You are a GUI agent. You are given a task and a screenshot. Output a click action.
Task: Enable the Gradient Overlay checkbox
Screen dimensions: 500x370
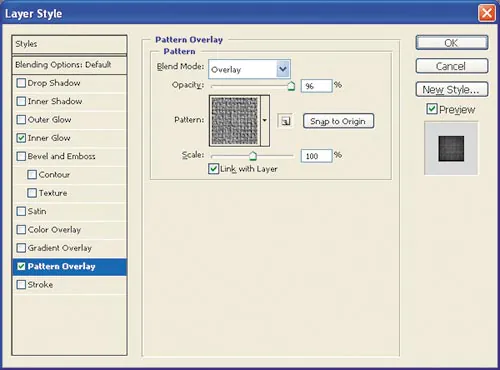point(21,248)
